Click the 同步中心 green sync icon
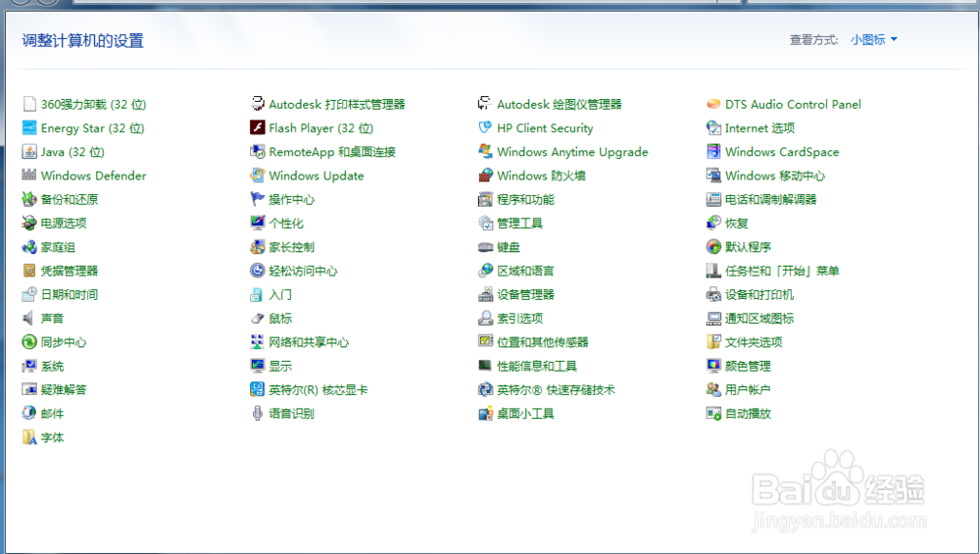 [x=28, y=341]
